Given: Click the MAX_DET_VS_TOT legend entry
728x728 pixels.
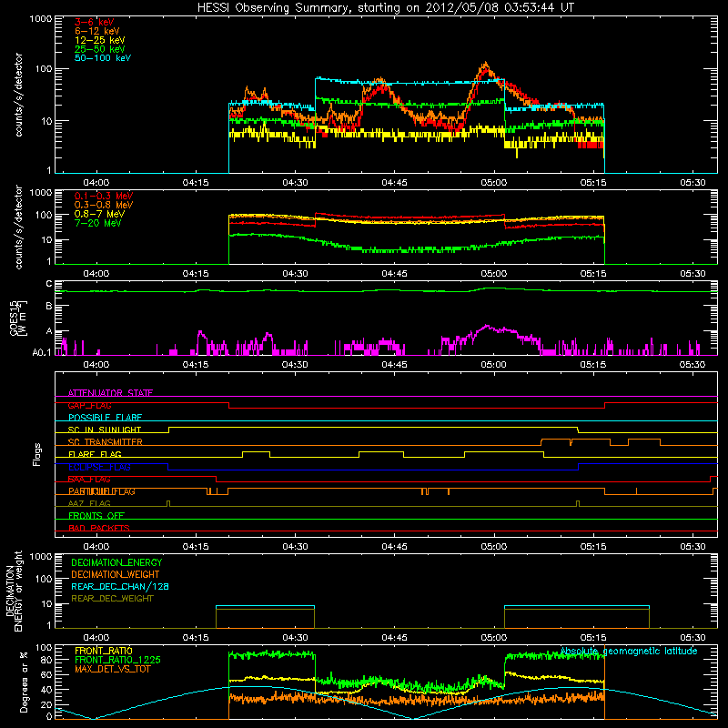Looking at the screenshot, I should [x=112, y=669].
